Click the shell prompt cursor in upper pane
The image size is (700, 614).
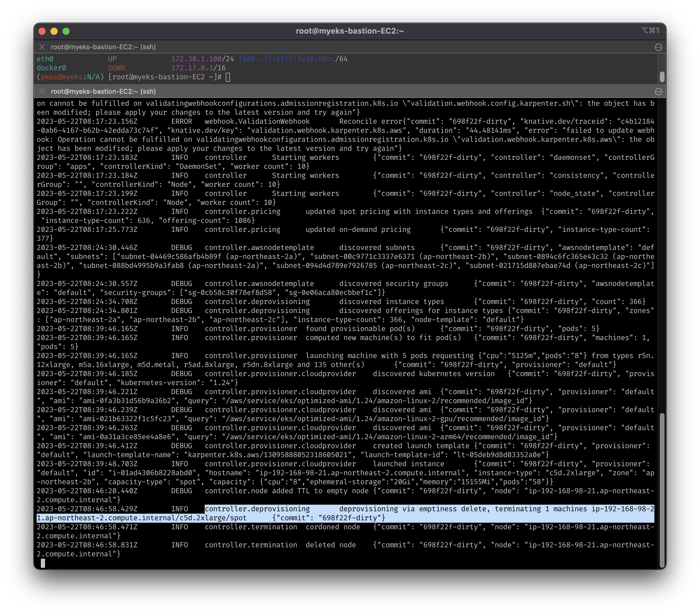coord(228,77)
